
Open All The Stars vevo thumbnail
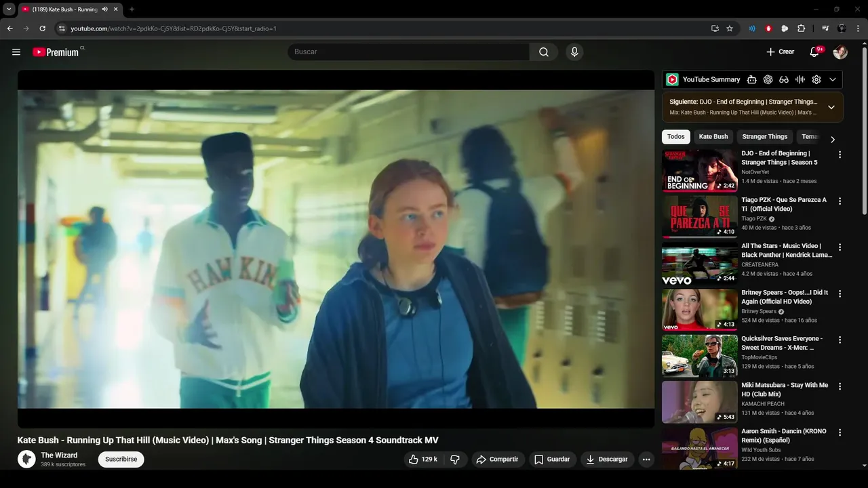(699, 263)
